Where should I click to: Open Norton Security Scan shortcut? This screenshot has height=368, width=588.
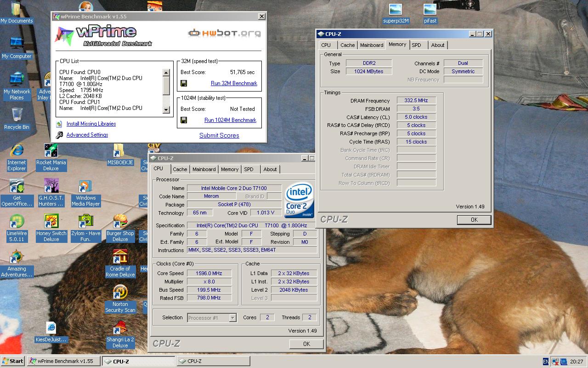[x=120, y=299]
